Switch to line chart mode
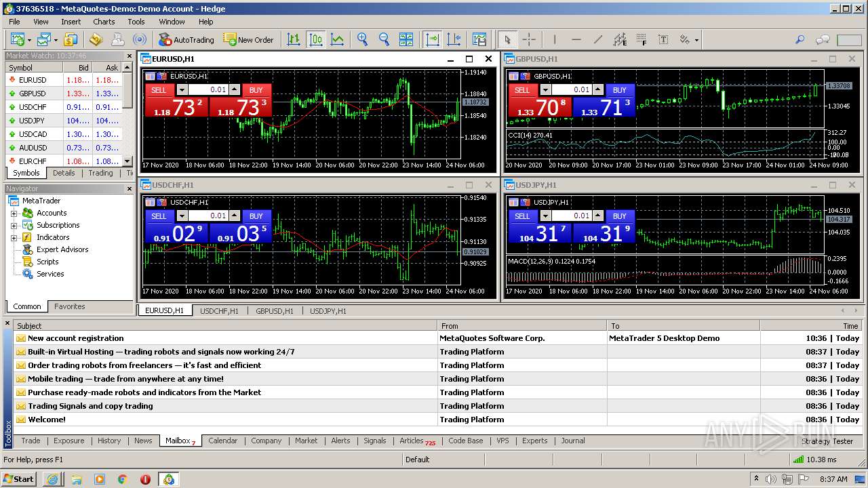 click(x=337, y=40)
